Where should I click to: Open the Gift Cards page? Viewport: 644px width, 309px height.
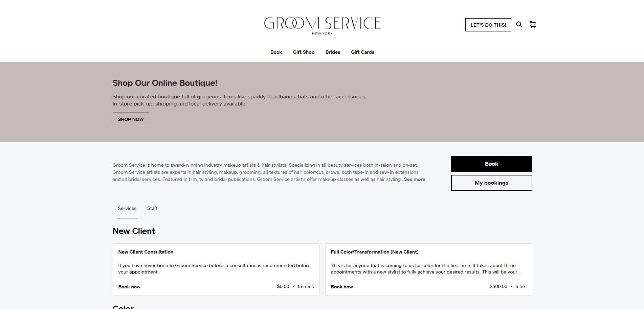click(x=362, y=52)
